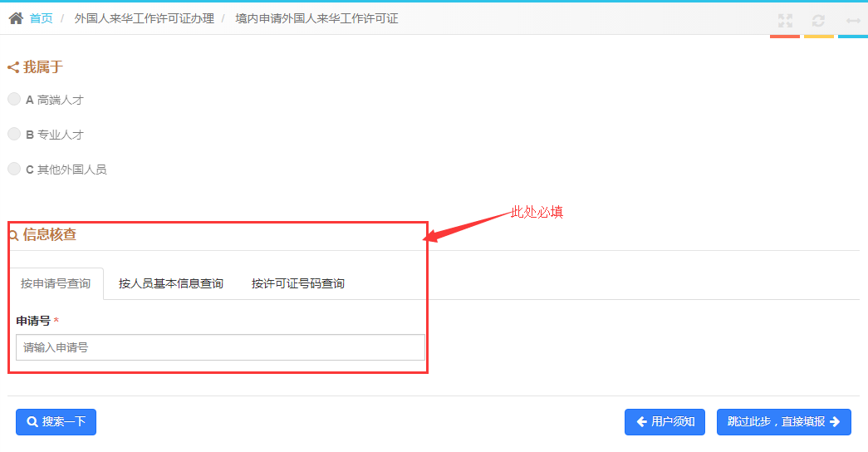Go to the 按许可证号码查询 tab
This screenshot has width=868, height=452.
coord(298,283)
